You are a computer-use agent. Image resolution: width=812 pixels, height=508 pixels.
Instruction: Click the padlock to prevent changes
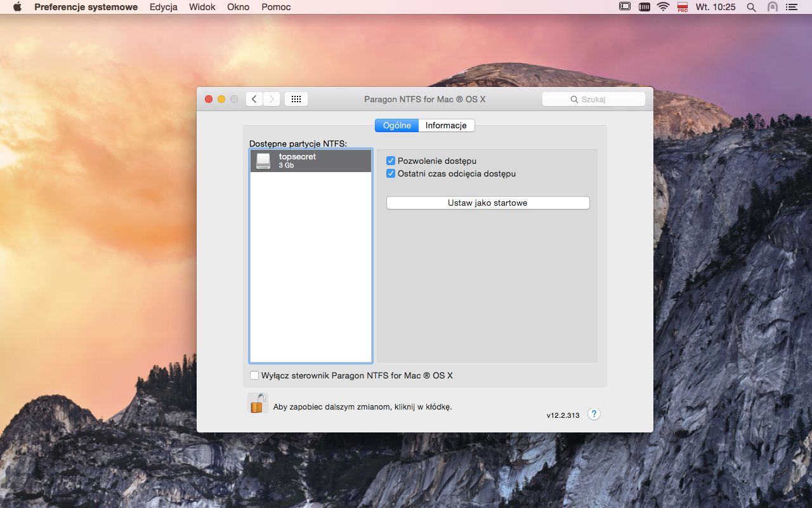(x=258, y=403)
